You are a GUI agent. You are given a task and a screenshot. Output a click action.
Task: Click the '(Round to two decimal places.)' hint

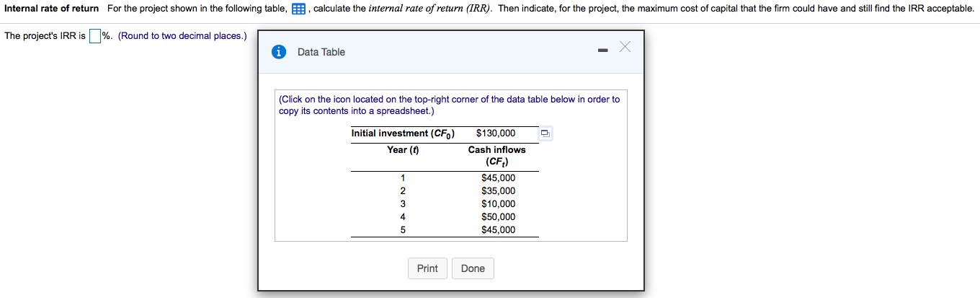[x=182, y=36]
